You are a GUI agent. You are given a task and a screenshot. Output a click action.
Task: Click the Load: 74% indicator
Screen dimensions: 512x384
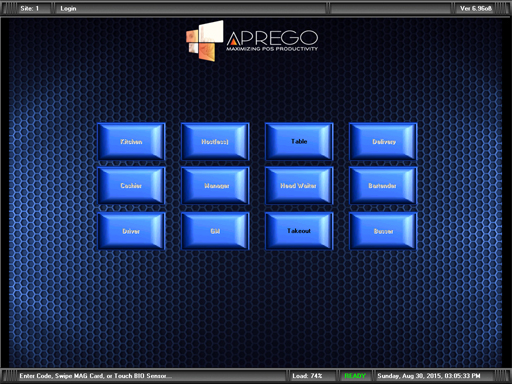[x=307, y=376]
